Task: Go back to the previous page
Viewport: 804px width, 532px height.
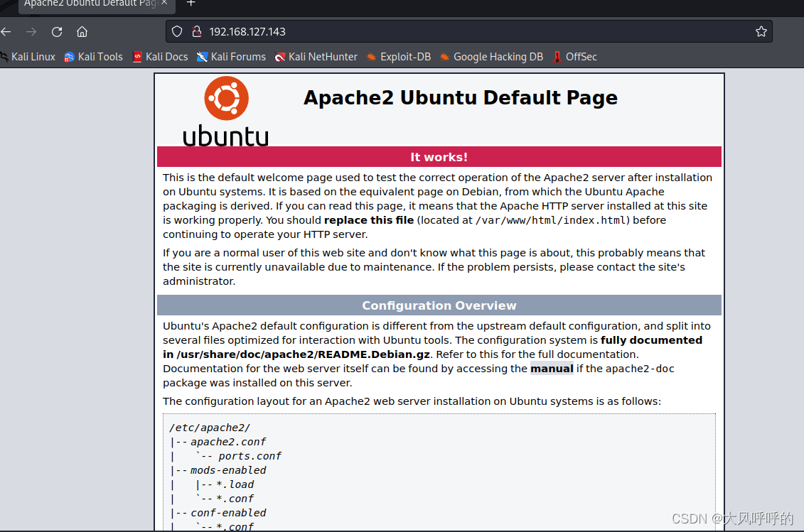Action: pyautogui.click(x=6, y=32)
